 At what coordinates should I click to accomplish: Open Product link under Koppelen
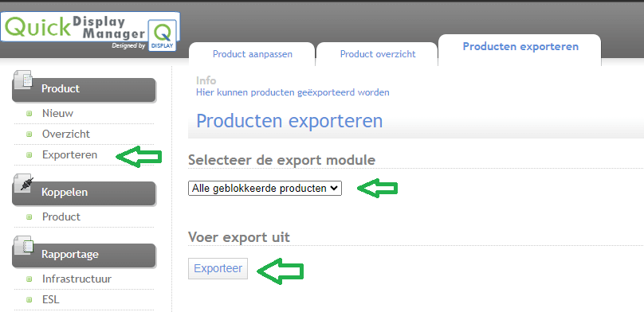tap(61, 216)
